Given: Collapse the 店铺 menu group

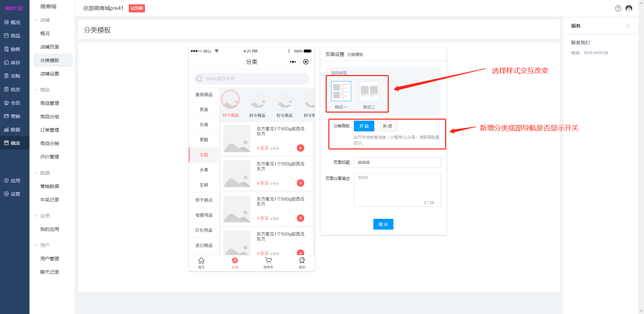Looking at the screenshot, I should pos(36,20).
